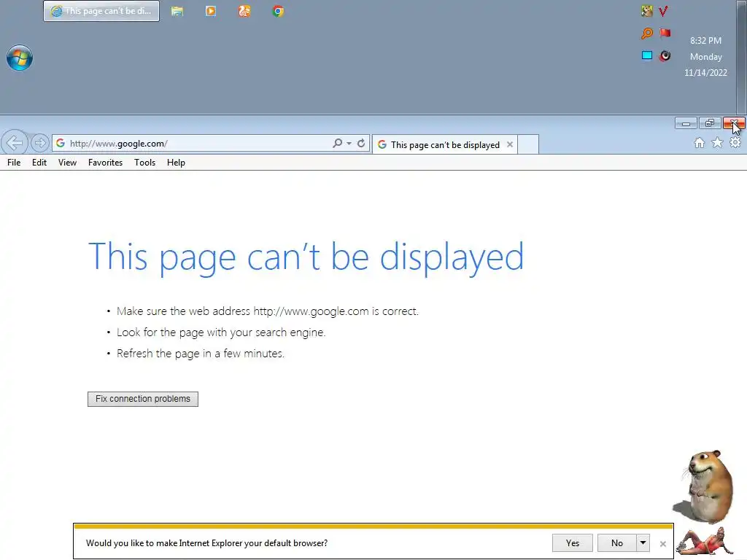Open the speaker volume tray icon
The height and width of the screenshot is (560, 747).
click(x=665, y=55)
